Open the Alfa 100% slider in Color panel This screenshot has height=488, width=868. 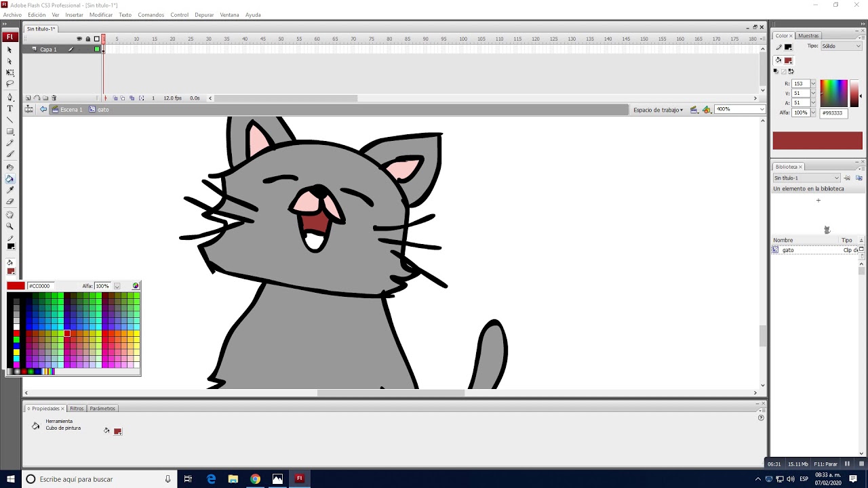tap(813, 113)
